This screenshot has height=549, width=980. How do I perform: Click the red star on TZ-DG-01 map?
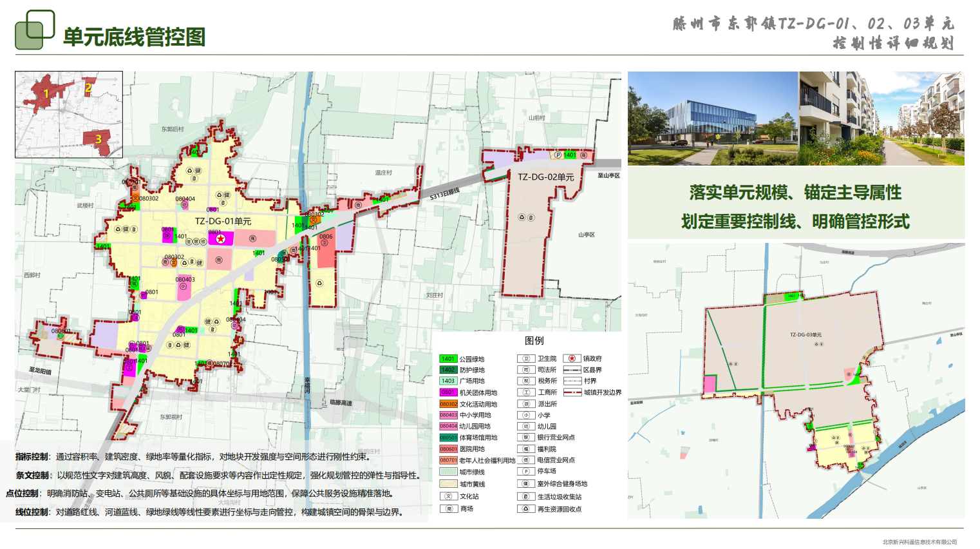point(221,239)
